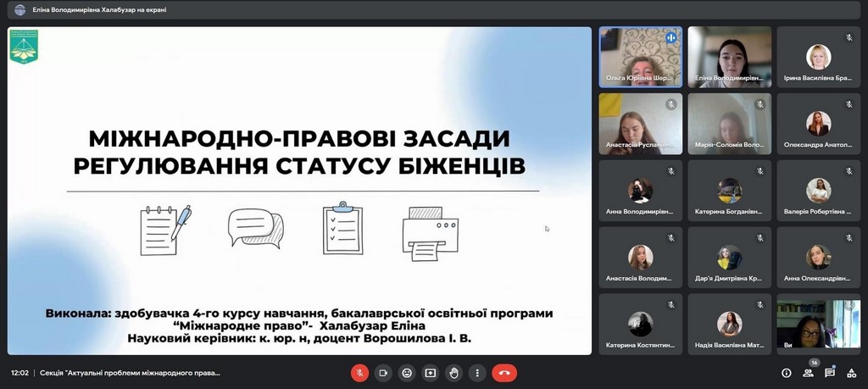Raise hand using the hand button

click(x=453, y=372)
